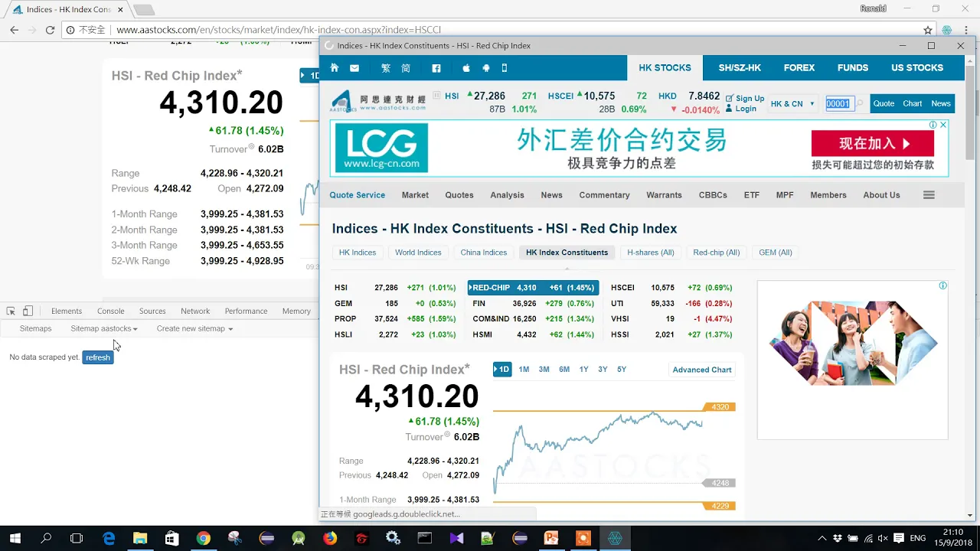Open the Windows taskbar search
The height and width of the screenshot is (551, 980).
(x=46, y=538)
